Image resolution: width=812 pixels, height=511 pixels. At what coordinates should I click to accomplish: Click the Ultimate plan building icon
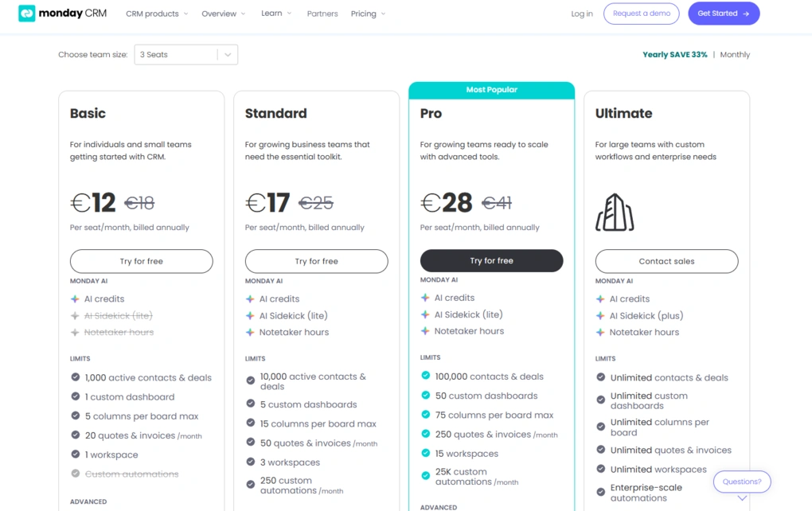[x=615, y=213]
